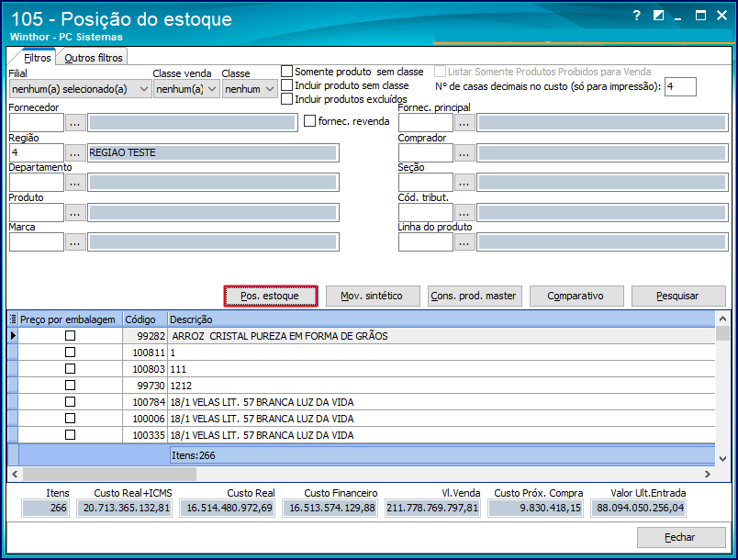Click the vertical scrollbar thumb of the grid
The image size is (738, 560).
pyautogui.click(x=723, y=333)
